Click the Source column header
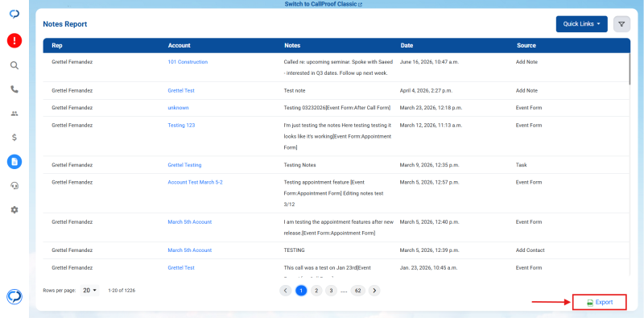The height and width of the screenshot is (318, 644). click(x=526, y=46)
